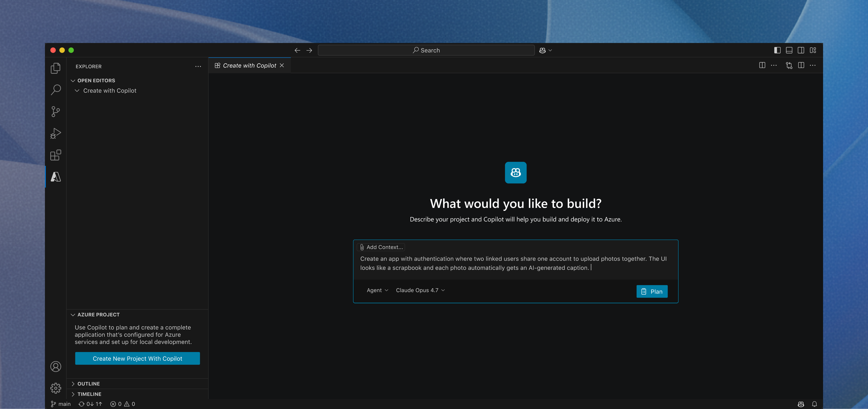The height and width of the screenshot is (409, 868).
Task: Open the Accounts menu icon
Action: pos(56,367)
